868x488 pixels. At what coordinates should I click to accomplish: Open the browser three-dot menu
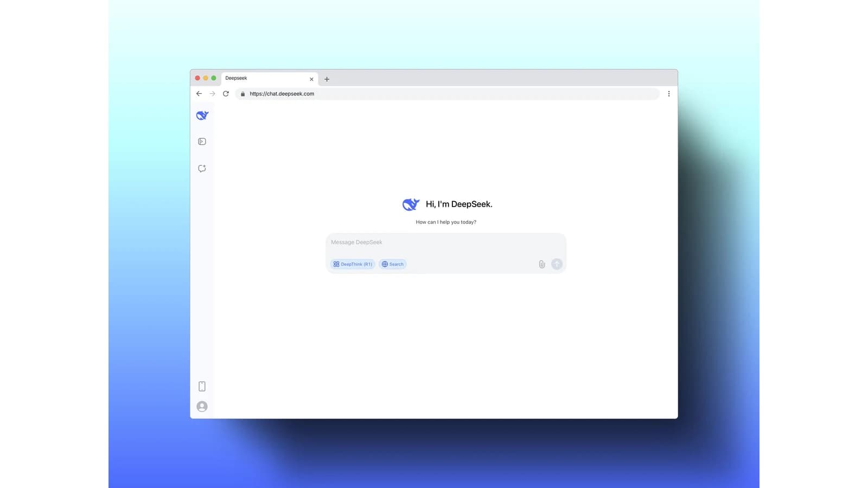pos(669,94)
